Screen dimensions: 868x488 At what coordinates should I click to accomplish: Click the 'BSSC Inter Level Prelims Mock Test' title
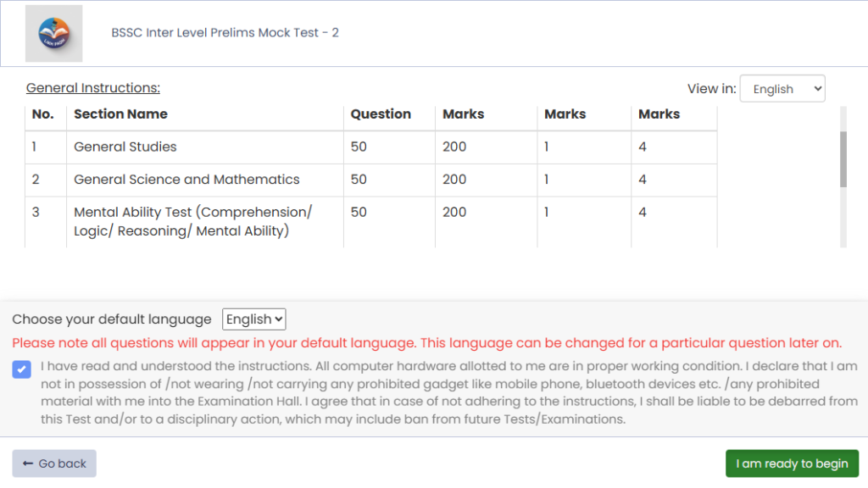[225, 33]
